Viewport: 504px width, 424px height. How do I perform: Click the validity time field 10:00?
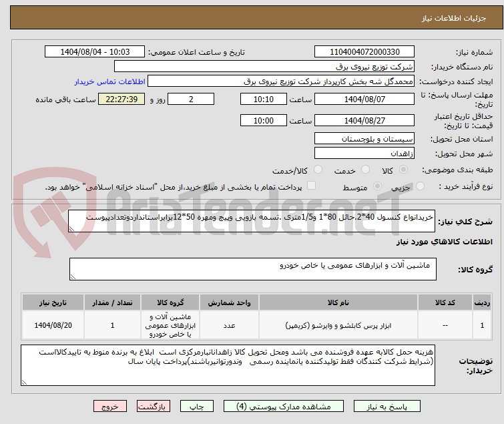pos(264,121)
